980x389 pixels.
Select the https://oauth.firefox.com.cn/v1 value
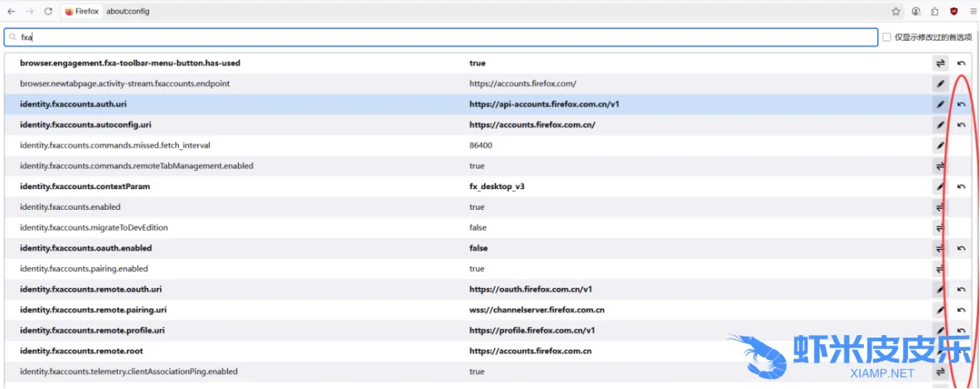point(531,289)
